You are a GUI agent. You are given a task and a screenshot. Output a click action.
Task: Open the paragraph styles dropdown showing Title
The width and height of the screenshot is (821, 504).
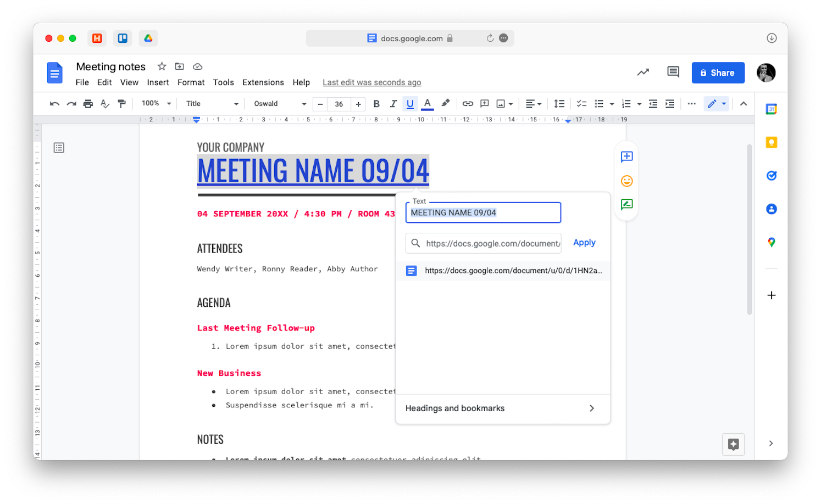210,103
